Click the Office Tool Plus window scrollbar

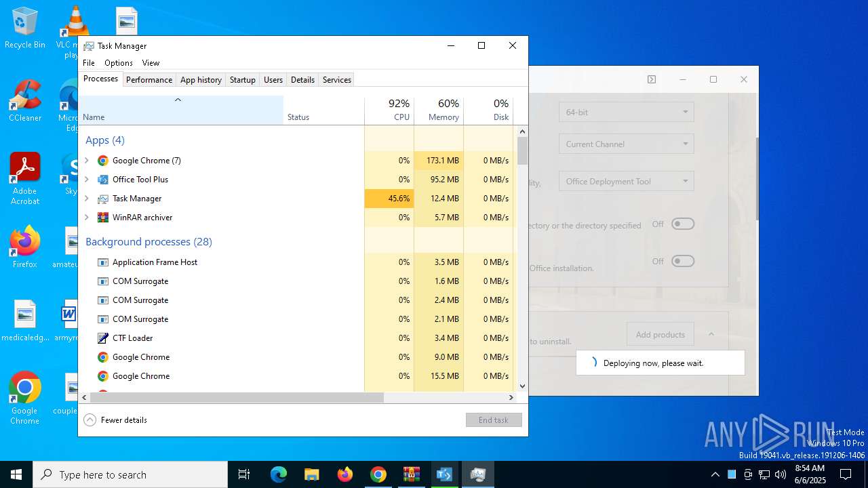tap(757, 178)
